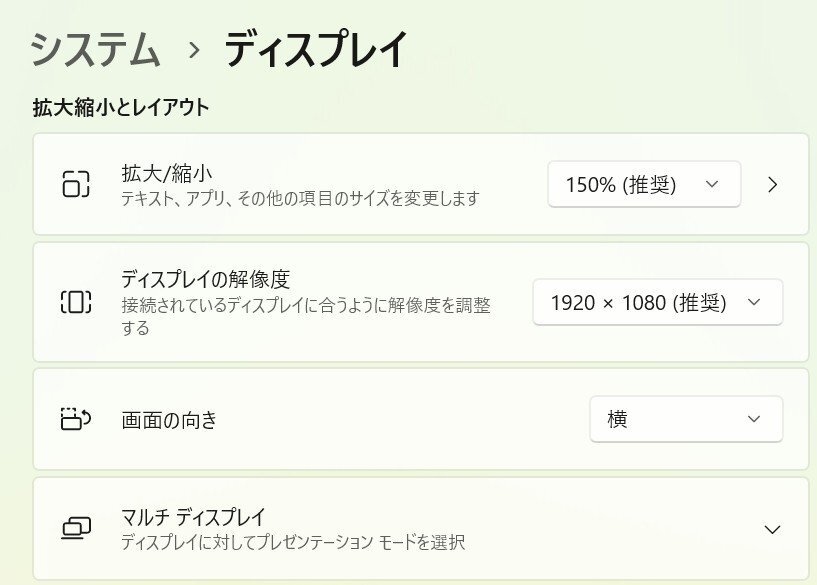Screen dimensions: 817x585
Task: Click the scale description about テキスト、アプリ
Action: tap(300, 198)
